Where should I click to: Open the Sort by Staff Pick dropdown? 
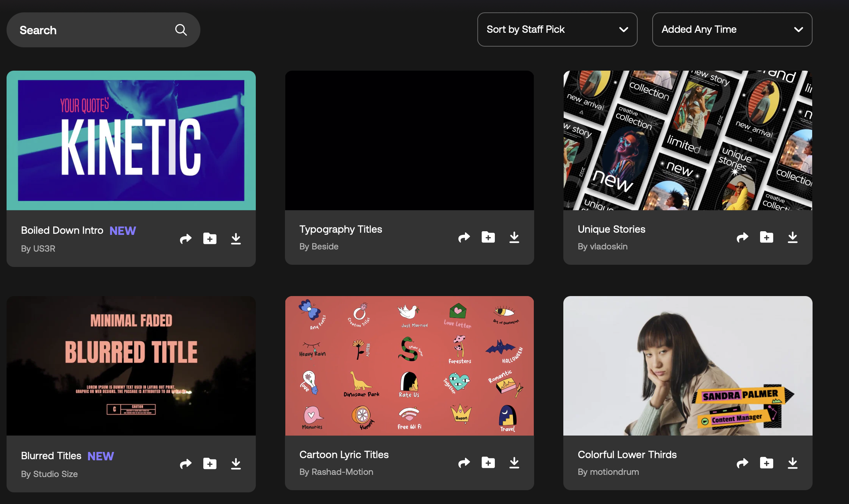coord(557,29)
